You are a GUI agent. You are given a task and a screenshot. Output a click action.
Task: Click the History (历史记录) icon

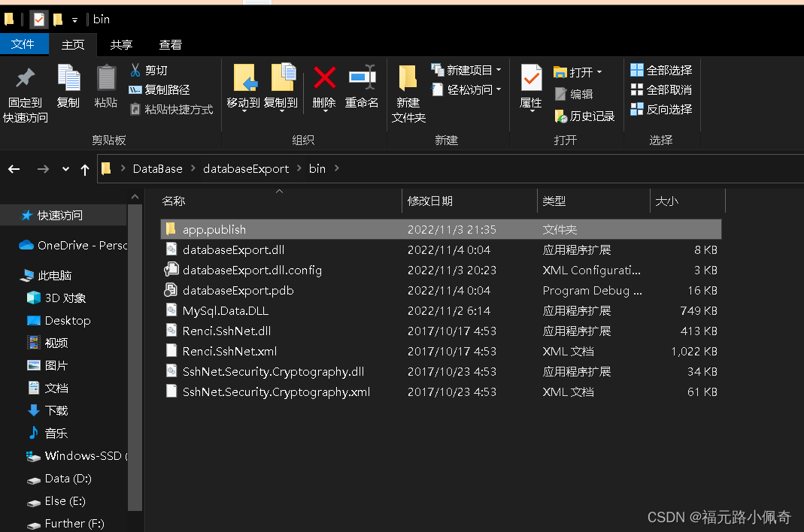tap(561, 116)
